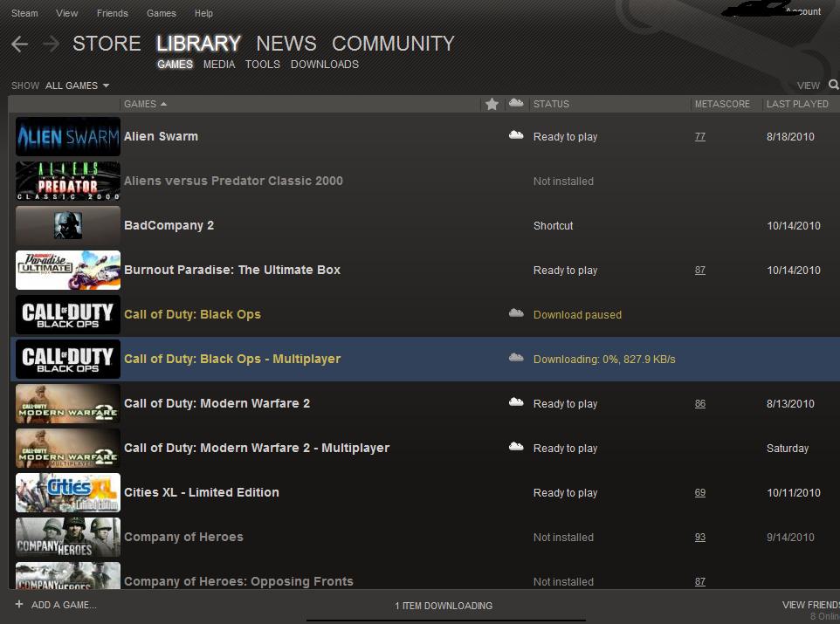Image resolution: width=840 pixels, height=624 pixels.
Task: Switch to the Store section
Action: tap(107, 44)
